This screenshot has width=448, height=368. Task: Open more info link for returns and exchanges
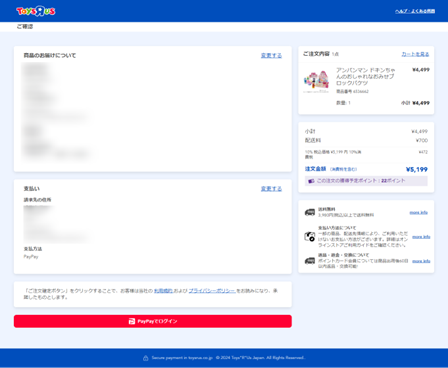coord(421,261)
